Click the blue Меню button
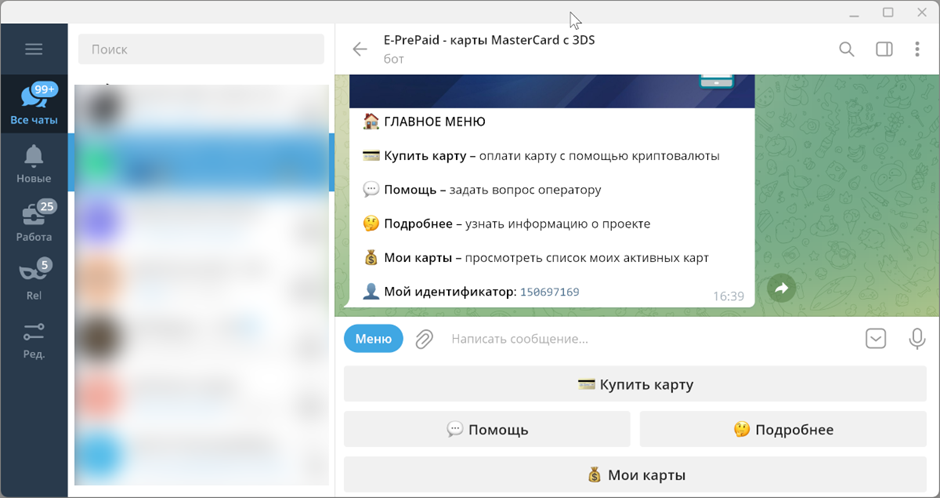The width and height of the screenshot is (940, 498). pos(373,339)
